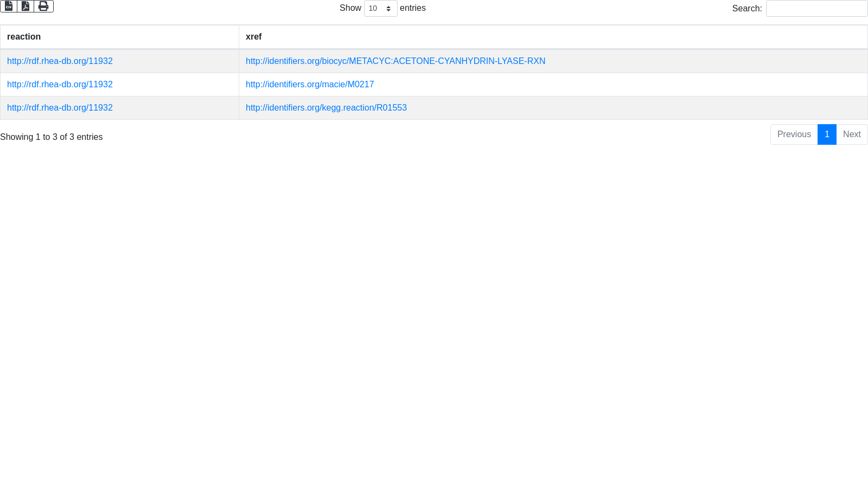Sort table by the xref column header
This screenshot has height=488, width=868.
point(253,37)
